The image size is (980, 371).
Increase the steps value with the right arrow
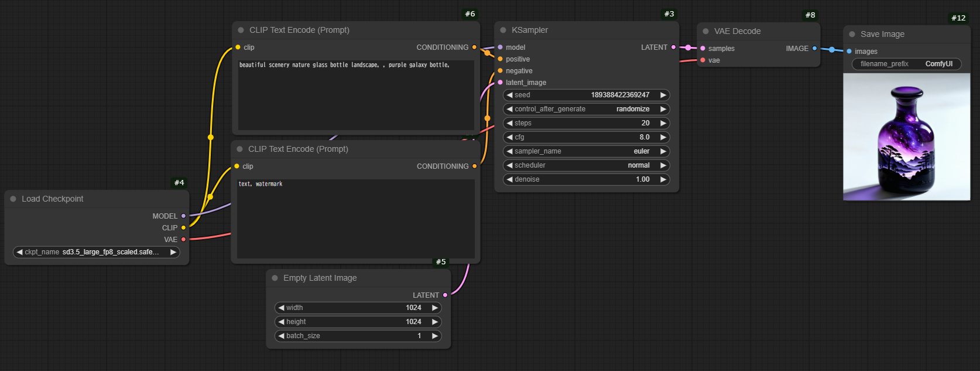(x=663, y=123)
